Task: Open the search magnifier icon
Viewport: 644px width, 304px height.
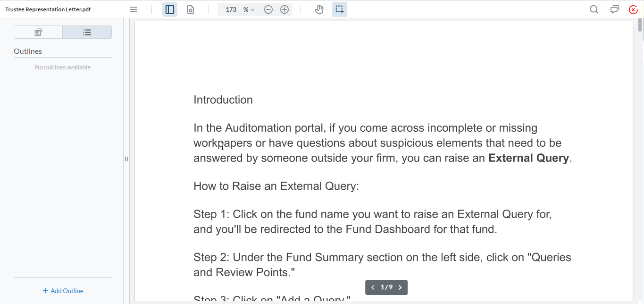Action: point(594,9)
